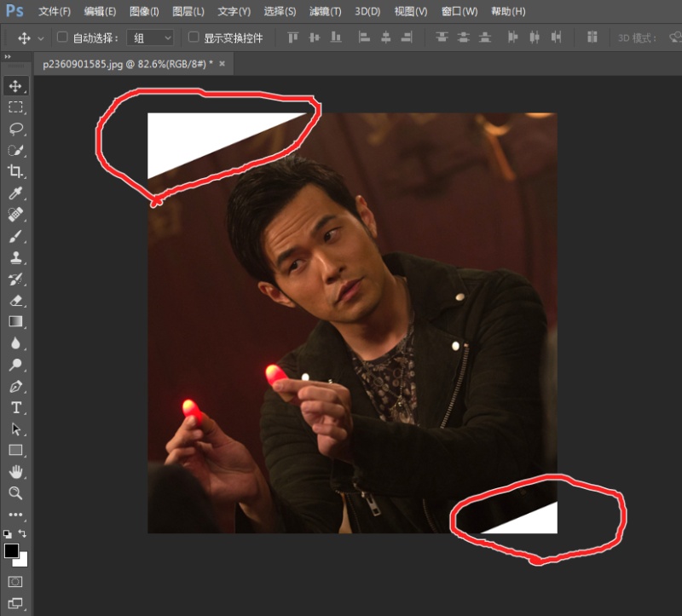Select the Spot Healing Brush tool
Viewport: 682px width, 616px height.
tap(15, 215)
